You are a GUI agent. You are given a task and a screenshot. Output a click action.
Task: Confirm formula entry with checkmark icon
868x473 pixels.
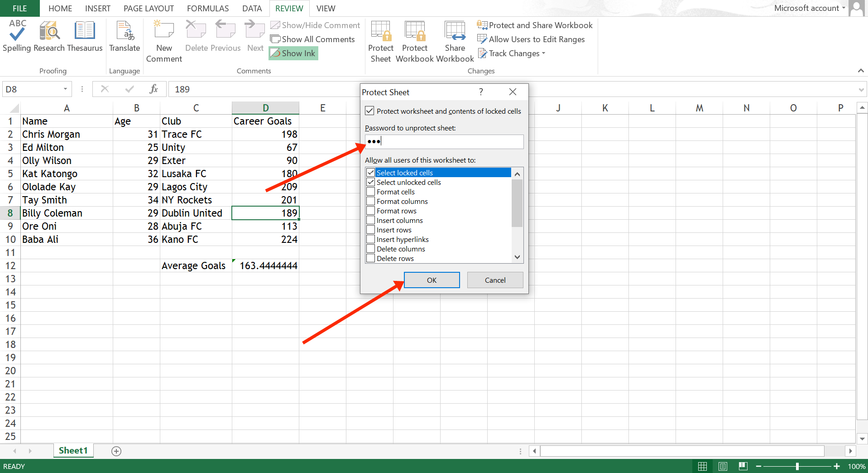[129, 89]
